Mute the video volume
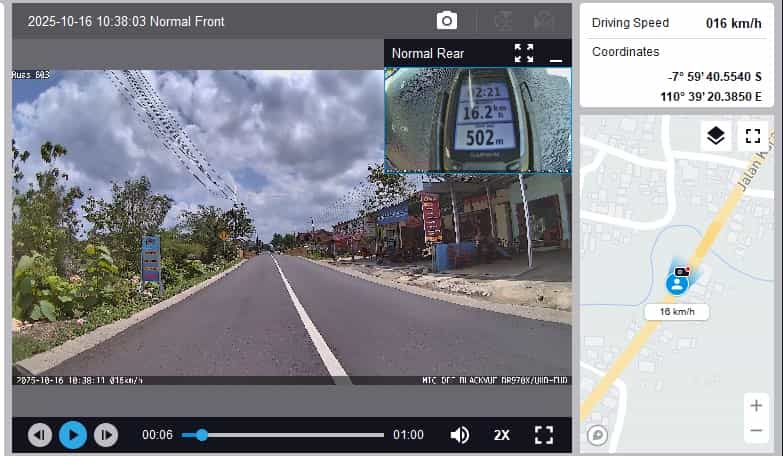The image size is (783, 456). (x=459, y=435)
